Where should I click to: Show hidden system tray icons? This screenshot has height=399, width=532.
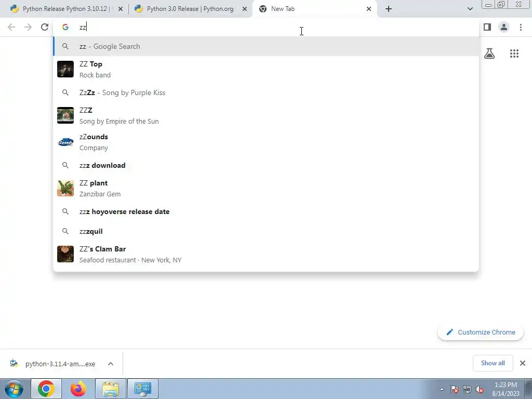442,389
